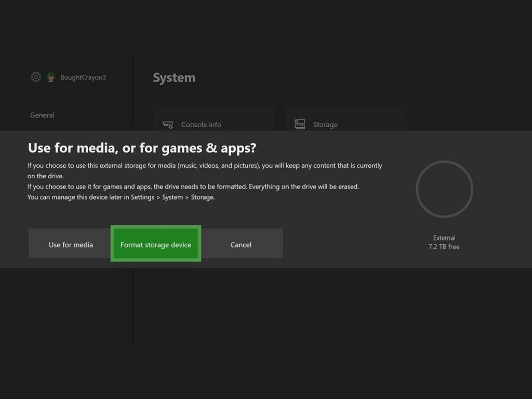Screen dimensions: 532x399
Task: Select the Storage tile icon
Action: [x=299, y=124]
